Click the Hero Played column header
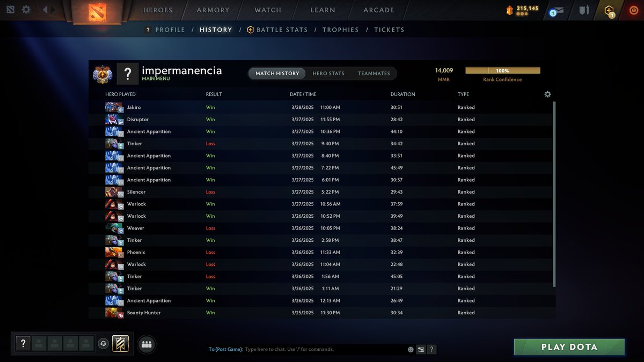 click(x=120, y=94)
